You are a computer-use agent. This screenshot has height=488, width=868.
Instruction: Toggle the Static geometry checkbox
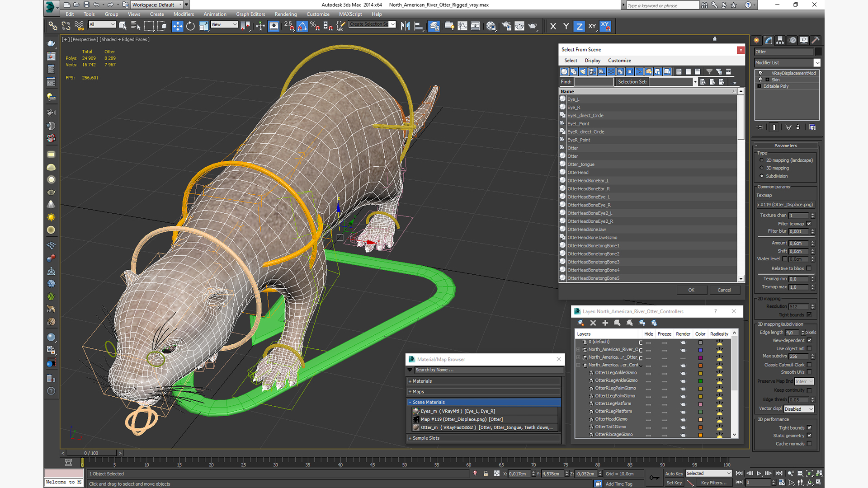tap(809, 436)
